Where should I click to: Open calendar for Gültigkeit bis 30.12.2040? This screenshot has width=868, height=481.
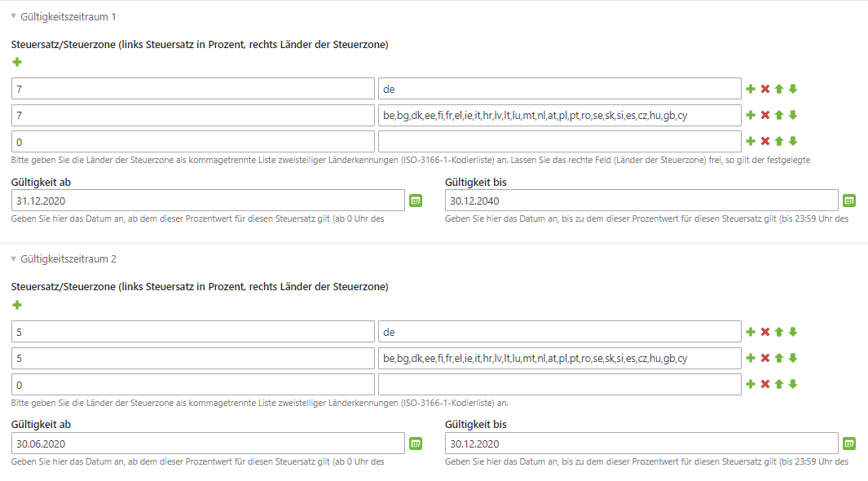click(849, 201)
